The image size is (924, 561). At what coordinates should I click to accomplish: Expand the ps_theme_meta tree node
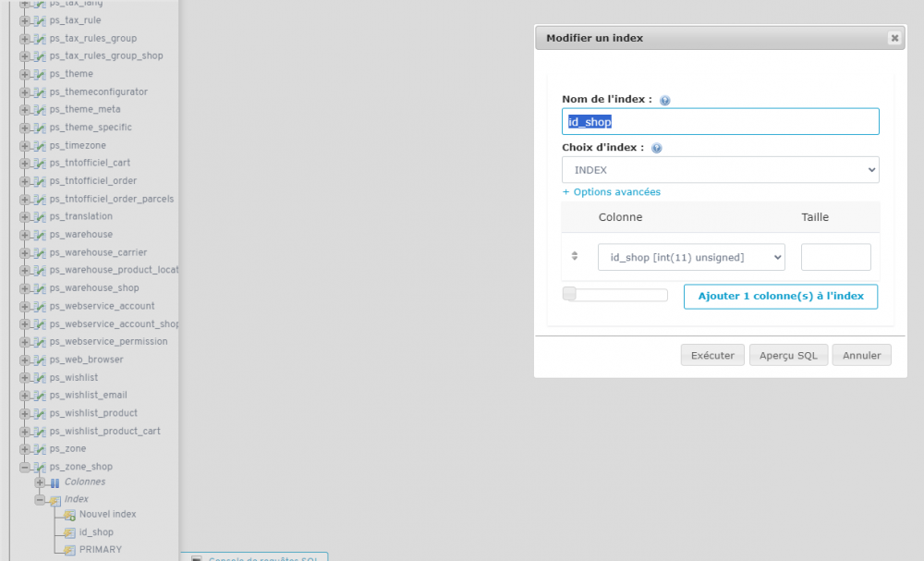coord(25,110)
